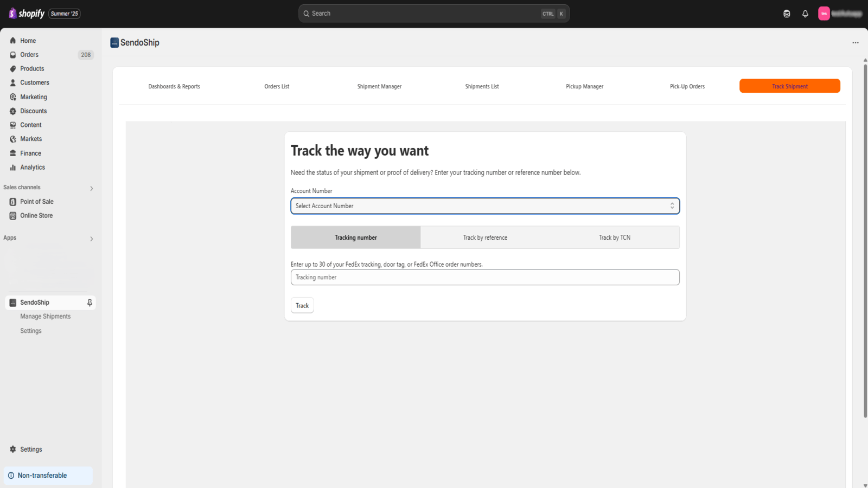
Task: Click the Content icon
Action: [x=13, y=125]
